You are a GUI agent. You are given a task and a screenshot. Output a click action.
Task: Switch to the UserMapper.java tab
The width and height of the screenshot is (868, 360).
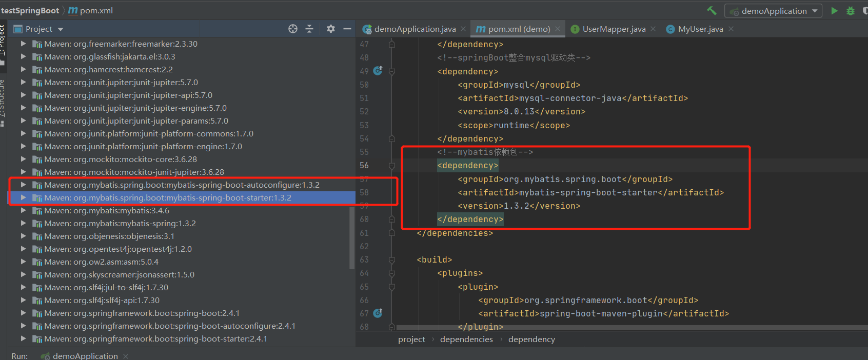click(x=614, y=29)
